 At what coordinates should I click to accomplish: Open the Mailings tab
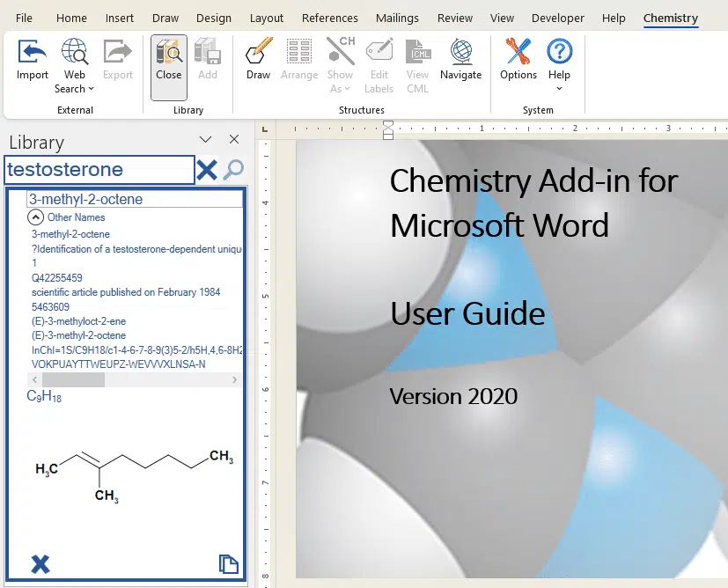[x=397, y=18]
